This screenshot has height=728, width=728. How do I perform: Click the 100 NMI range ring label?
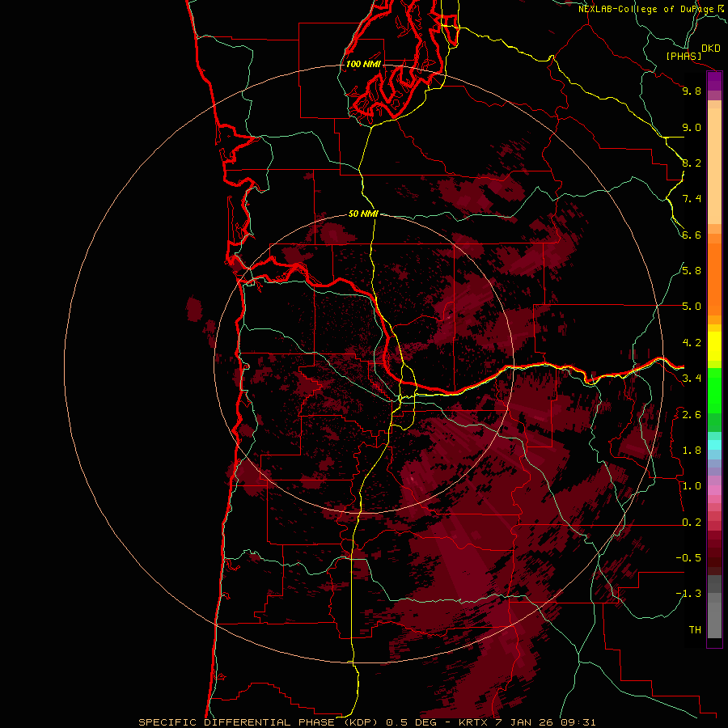[x=363, y=64]
